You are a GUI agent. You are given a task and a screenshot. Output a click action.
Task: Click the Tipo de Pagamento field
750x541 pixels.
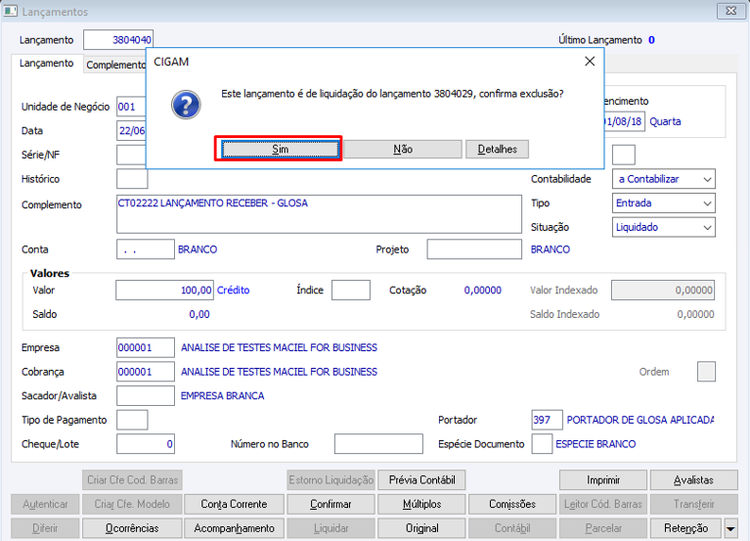(x=132, y=420)
